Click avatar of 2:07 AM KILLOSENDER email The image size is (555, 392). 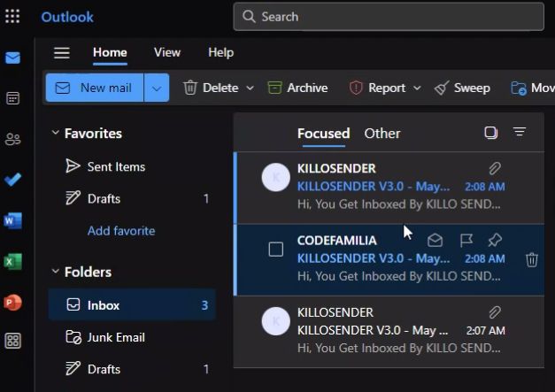click(x=276, y=321)
